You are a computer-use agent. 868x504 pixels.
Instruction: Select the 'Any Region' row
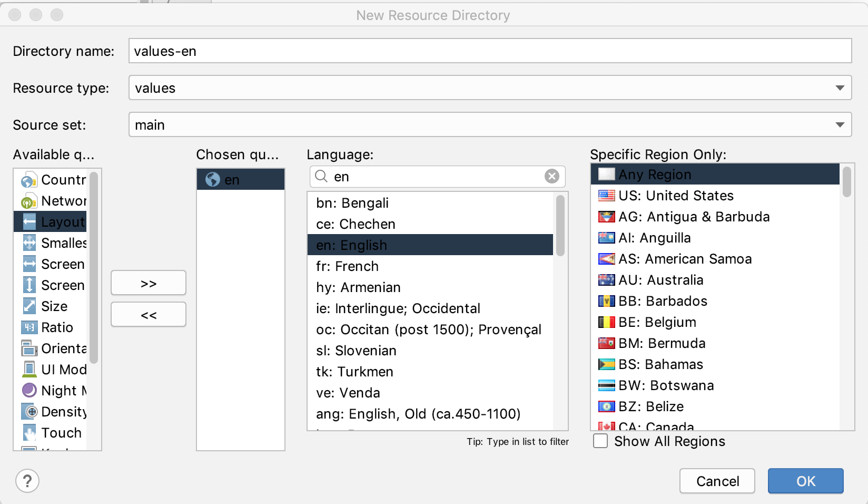715,175
